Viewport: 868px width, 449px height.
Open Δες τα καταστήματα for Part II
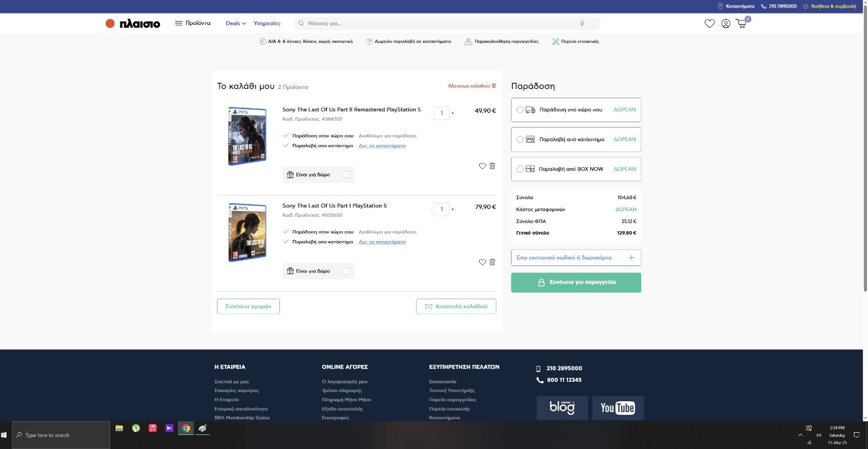point(382,146)
